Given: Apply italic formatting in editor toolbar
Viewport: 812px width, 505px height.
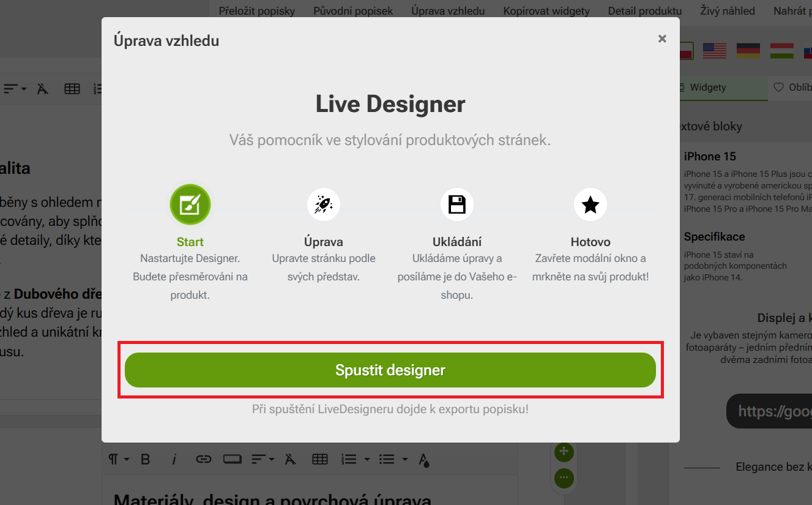Looking at the screenshot, I should pos(174,459).
